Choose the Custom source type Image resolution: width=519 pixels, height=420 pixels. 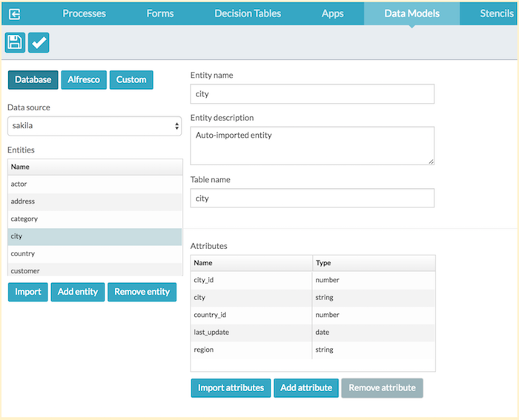click(131, 79)
